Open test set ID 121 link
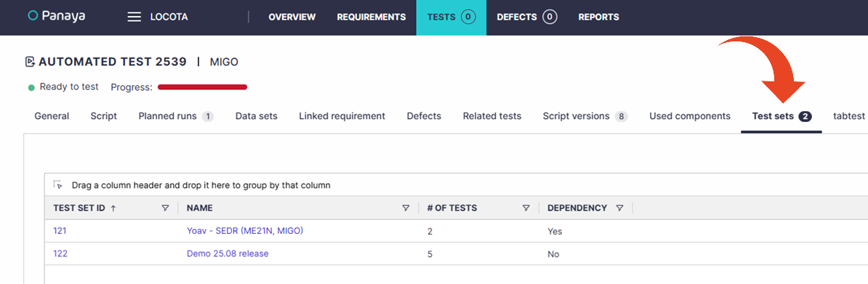868x284 pixels. [60, 231]
